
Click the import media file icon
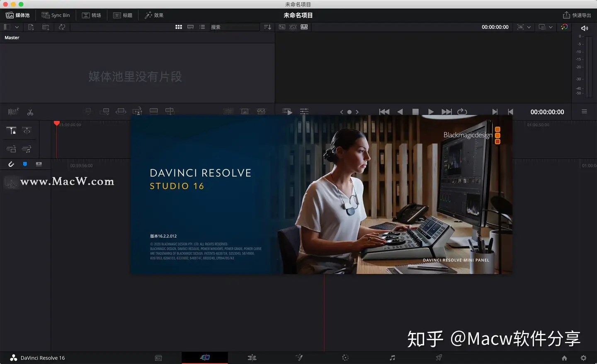tap(31, 27)
